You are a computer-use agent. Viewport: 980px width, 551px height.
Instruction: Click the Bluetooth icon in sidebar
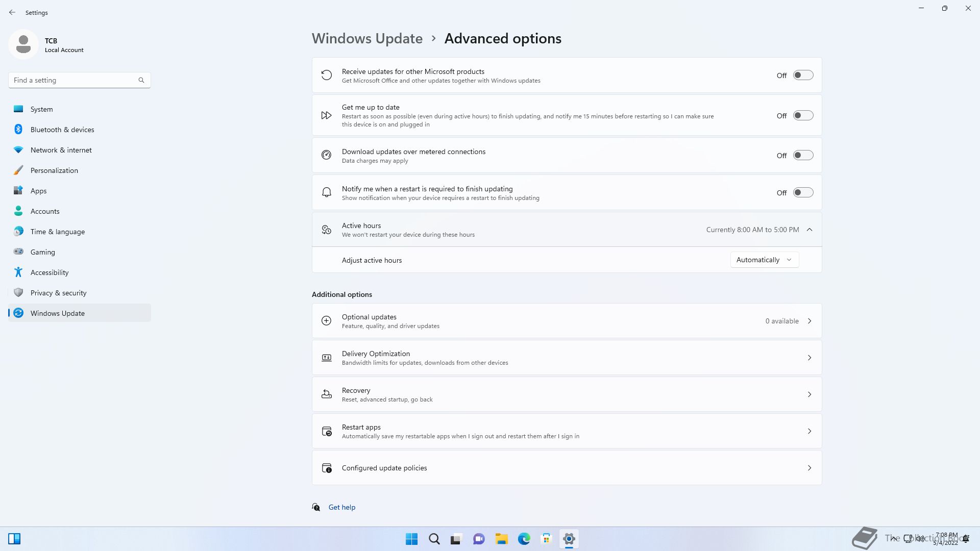(18, 129)
